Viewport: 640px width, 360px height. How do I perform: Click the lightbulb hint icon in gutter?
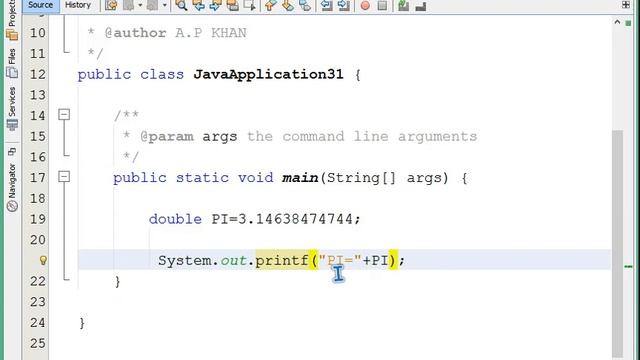point(43,260)
